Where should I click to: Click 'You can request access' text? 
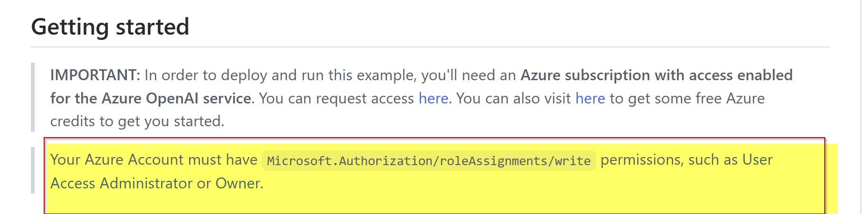336,98
